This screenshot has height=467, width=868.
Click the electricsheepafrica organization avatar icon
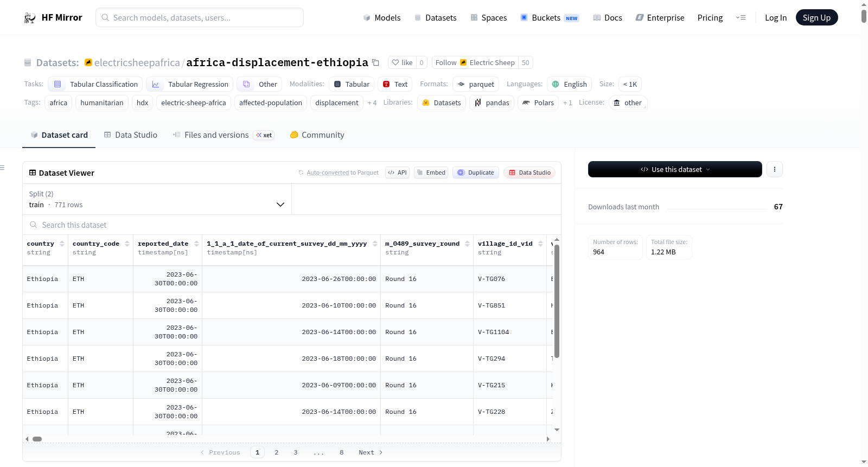[88, 62]
